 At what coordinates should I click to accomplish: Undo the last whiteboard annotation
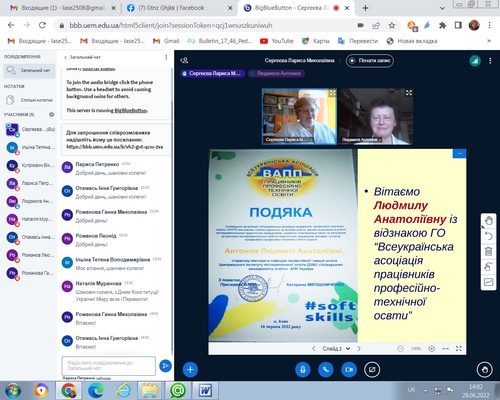pyautogui.click(x=489, y=236)
